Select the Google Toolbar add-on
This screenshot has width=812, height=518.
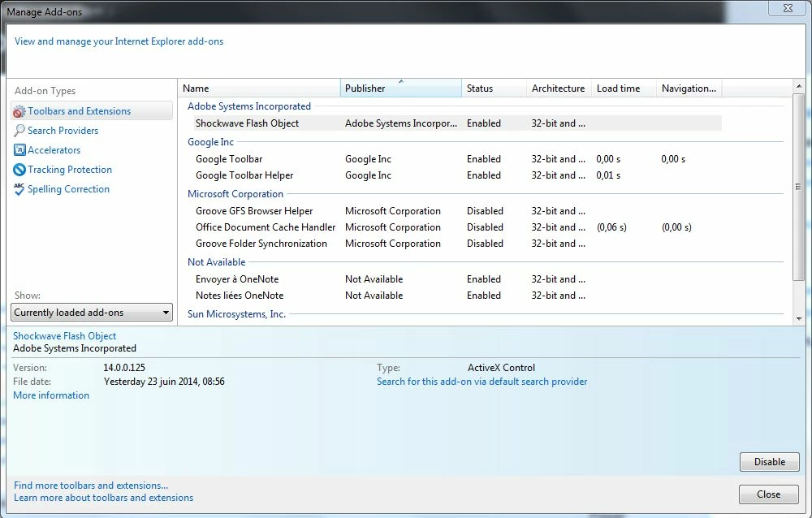click(x=229, y=159)
